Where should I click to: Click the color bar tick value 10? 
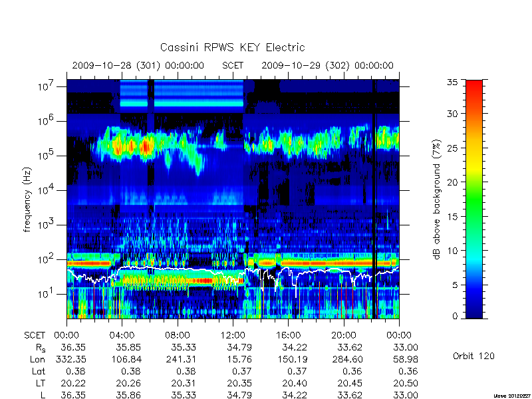(x=453, y=251)
